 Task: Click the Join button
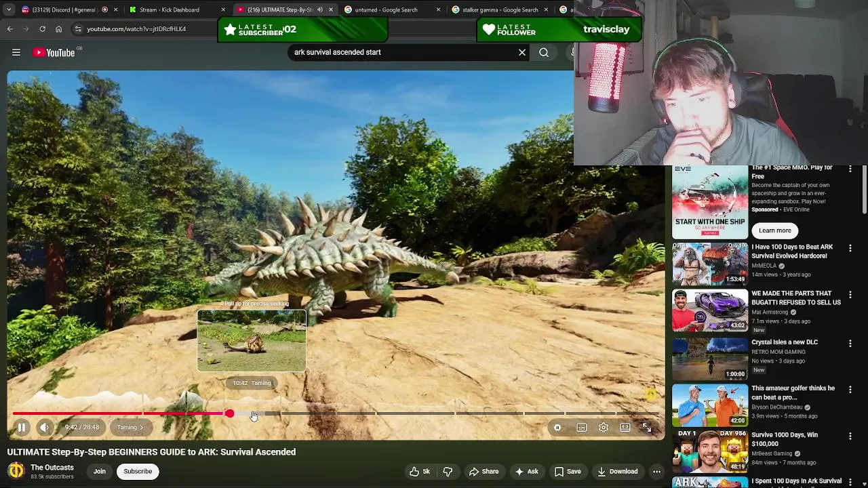coord(100,471)
